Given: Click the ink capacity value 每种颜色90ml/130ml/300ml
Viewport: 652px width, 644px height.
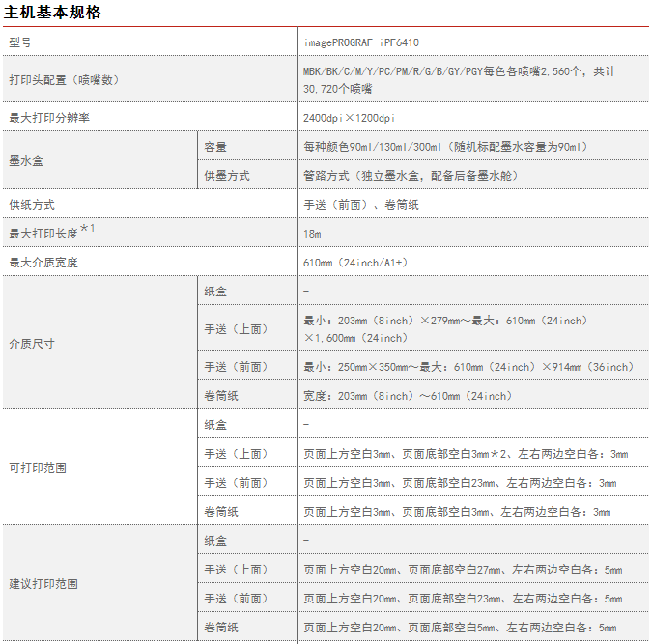Looking at the screenshot, I should pos(372,147).
